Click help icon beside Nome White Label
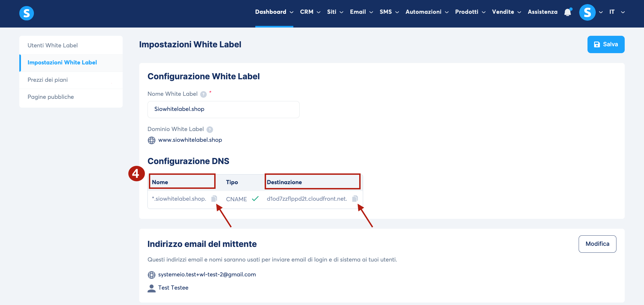Screen dimensions: 644x305 [203, 94]
